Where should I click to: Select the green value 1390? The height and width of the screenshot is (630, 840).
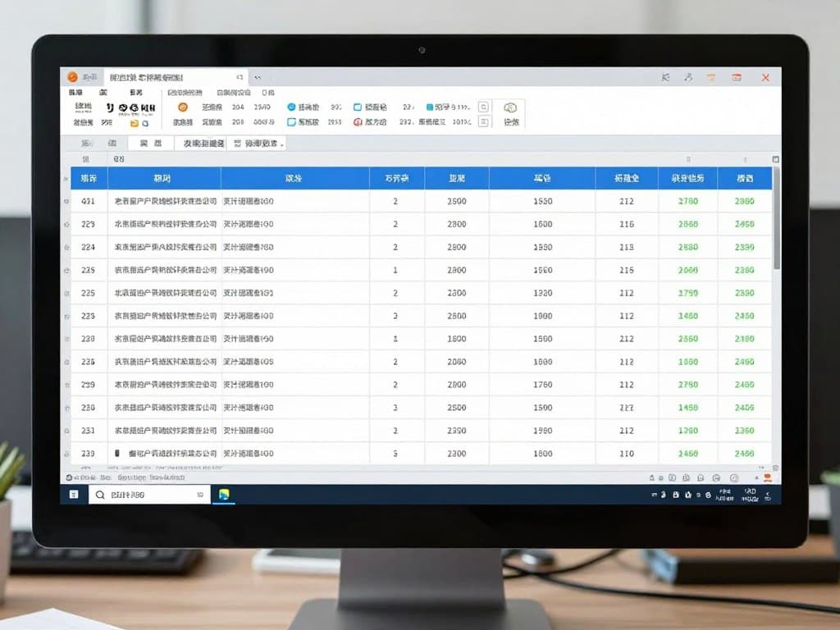click(688, 431)
